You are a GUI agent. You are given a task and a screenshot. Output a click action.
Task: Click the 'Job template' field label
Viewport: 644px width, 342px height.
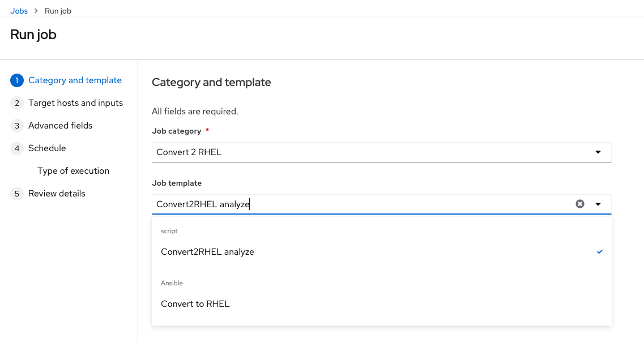[177, 183]
